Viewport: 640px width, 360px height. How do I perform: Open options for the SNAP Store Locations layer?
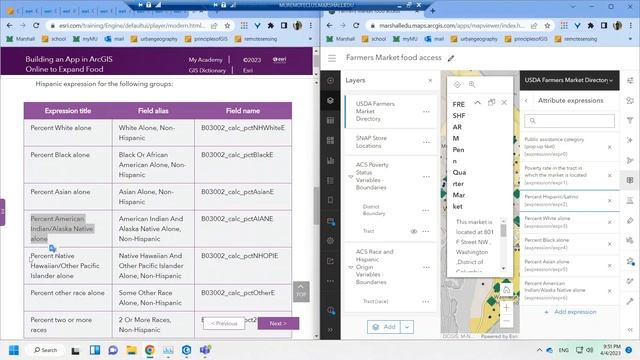pyautogui.click(x=426, y=142)
